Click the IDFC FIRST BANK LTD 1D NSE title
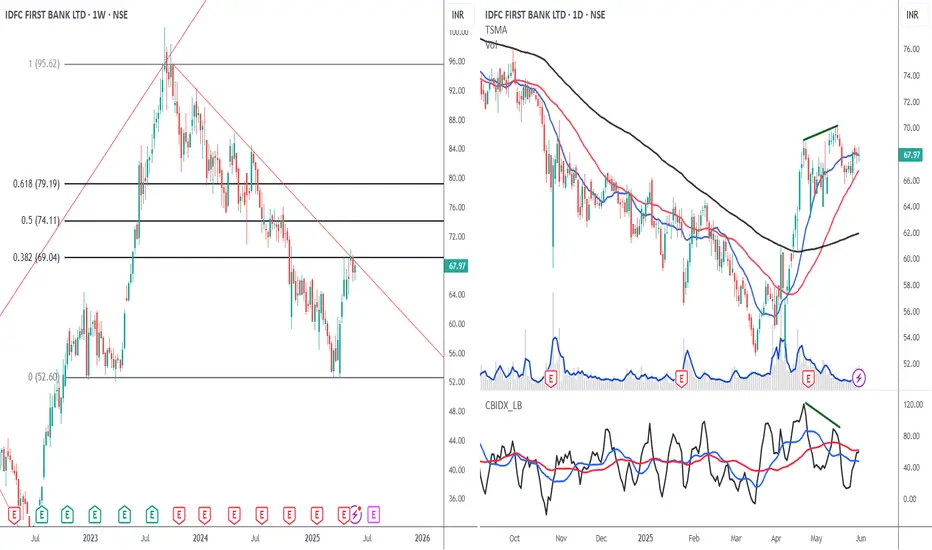The image size is (932, 550). pos(545,15)
